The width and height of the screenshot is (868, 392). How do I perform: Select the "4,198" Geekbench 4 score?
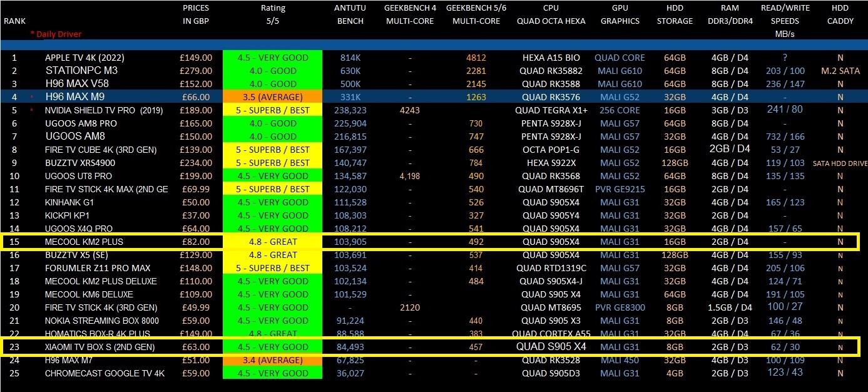pyautogui.click(x=410, y=176)
